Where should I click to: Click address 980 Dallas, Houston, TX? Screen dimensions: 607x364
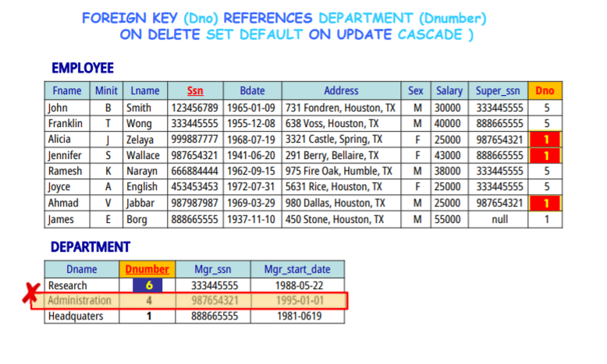pyautogui.click(x=335, y=203)
